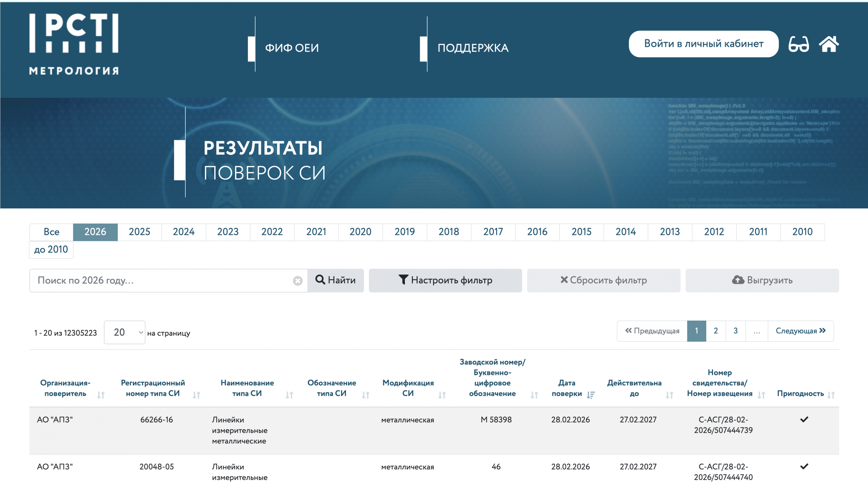Click the funnel icon on Настроить фильтр
This screenshot has height=484, width=868.
[x=403, y=280]
